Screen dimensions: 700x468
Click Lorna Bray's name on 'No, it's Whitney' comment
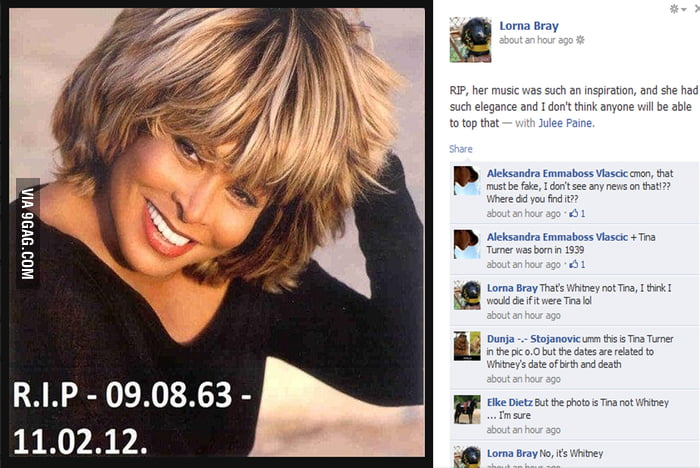point(512,453)
